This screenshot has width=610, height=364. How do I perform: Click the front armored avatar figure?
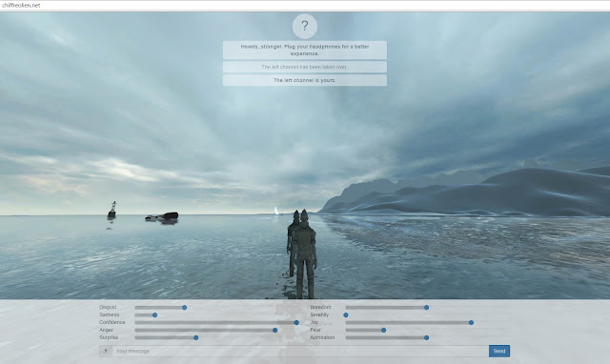click(305, 254)
